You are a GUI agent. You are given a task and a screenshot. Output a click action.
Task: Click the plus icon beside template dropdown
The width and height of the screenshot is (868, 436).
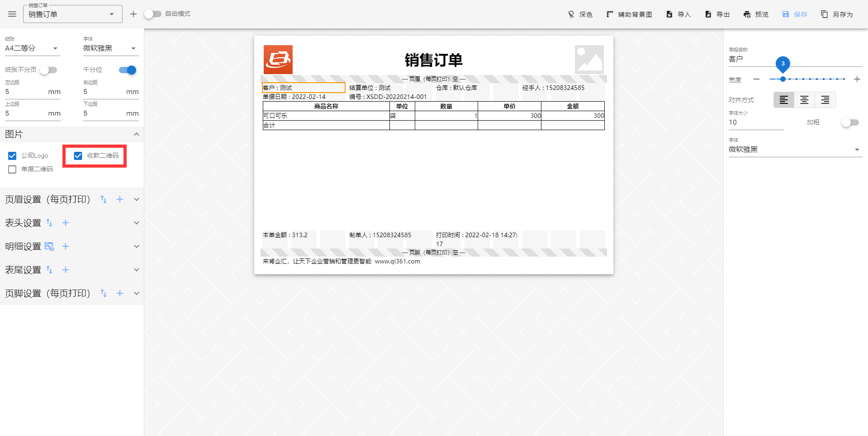(x=133, y=14)
